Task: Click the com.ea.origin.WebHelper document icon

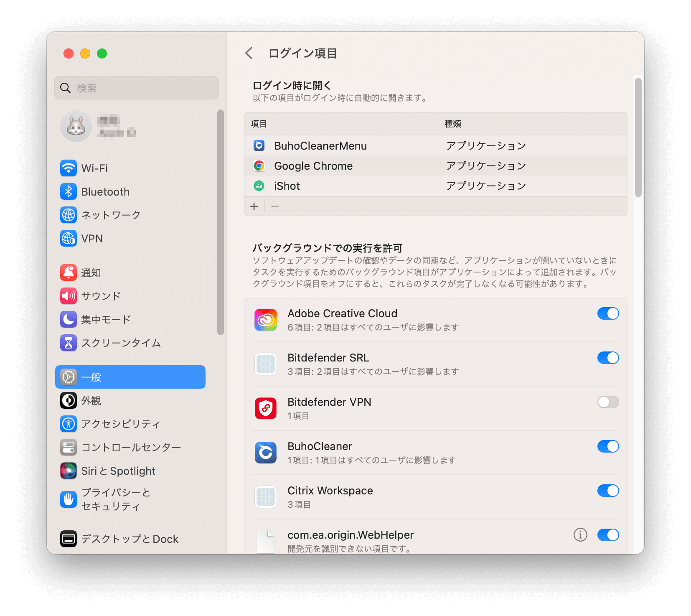Action: pyautogui.click(x=266, y=541)
